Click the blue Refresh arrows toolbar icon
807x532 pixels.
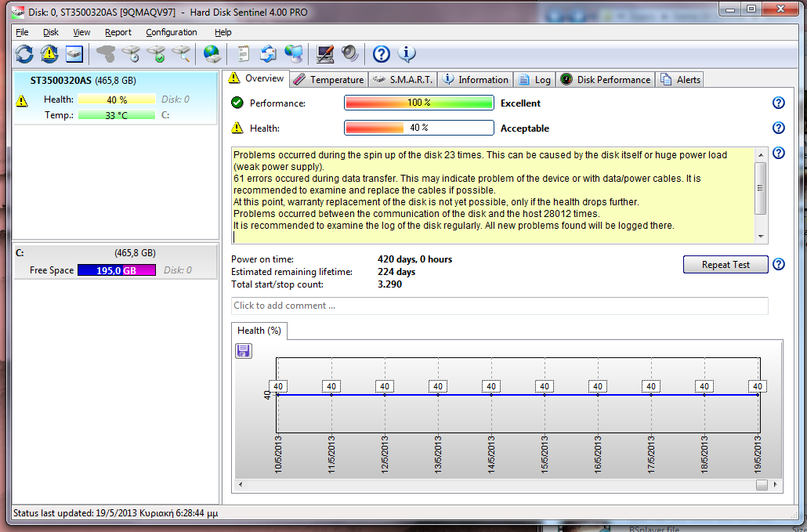(x=24, y=53)
